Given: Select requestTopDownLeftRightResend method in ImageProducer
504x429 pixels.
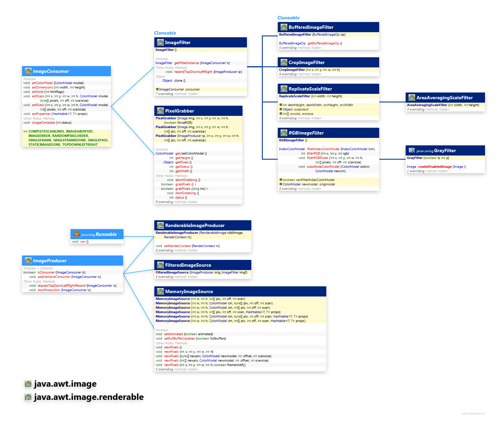Looking at the screenshot, I should coord(62,285).
